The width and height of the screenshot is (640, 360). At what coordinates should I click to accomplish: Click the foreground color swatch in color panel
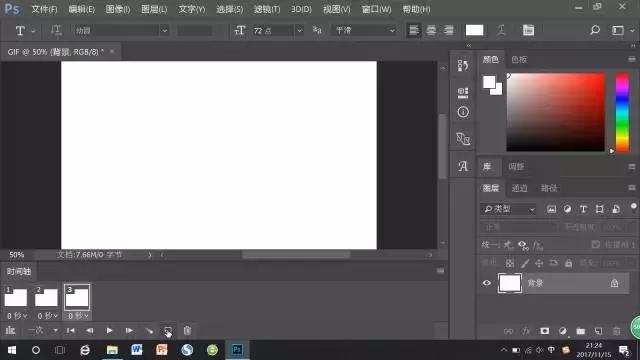point(489,82)
